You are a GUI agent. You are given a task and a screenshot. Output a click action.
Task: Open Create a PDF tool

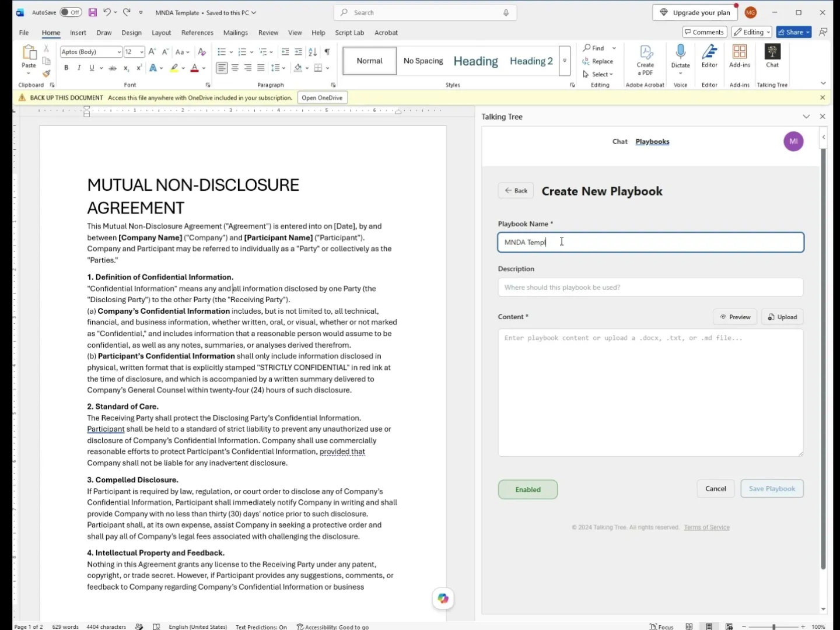[x=645, y=60]
